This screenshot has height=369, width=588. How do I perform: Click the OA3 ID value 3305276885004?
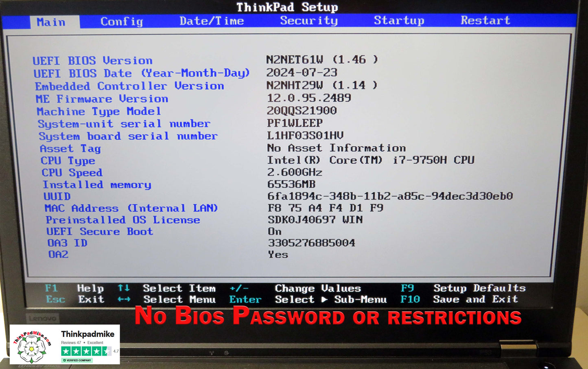tap(312, 243)
